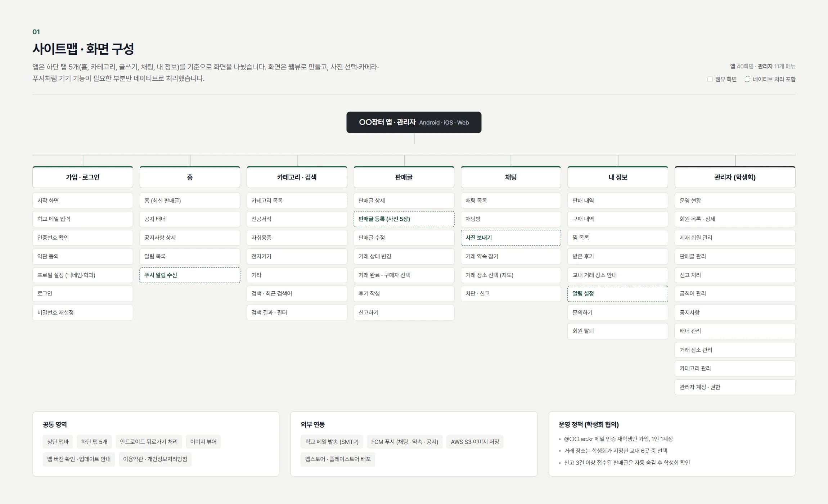Select the 공지 배너 box

(x=190, y=219)
